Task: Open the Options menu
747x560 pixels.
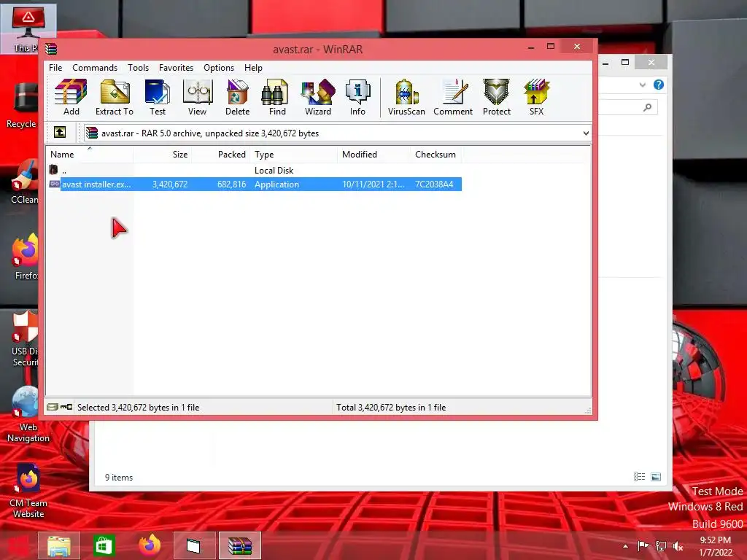Action: click(x=219, y=68)
